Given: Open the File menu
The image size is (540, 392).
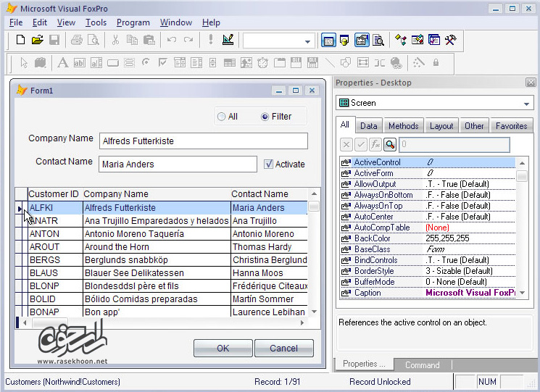Looking at the screenshot, I should pos(16,22).
